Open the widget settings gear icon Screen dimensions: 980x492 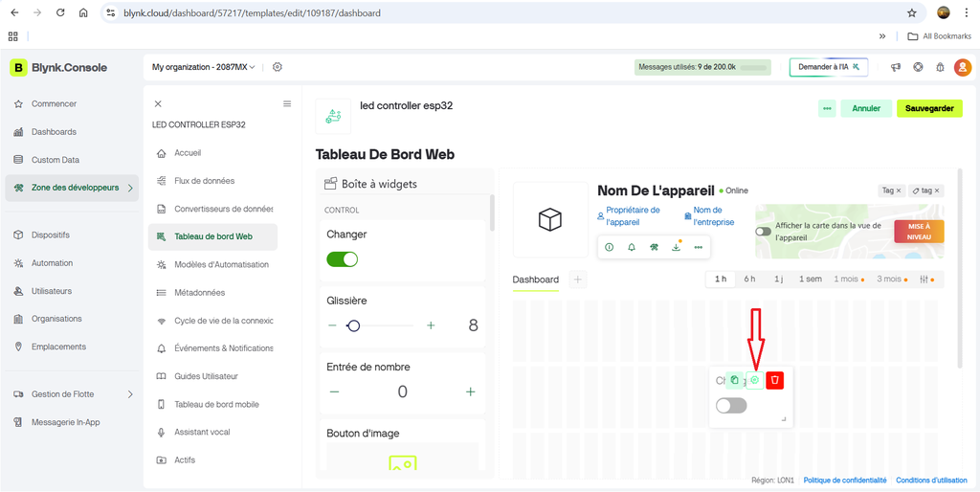coord(754,380)
